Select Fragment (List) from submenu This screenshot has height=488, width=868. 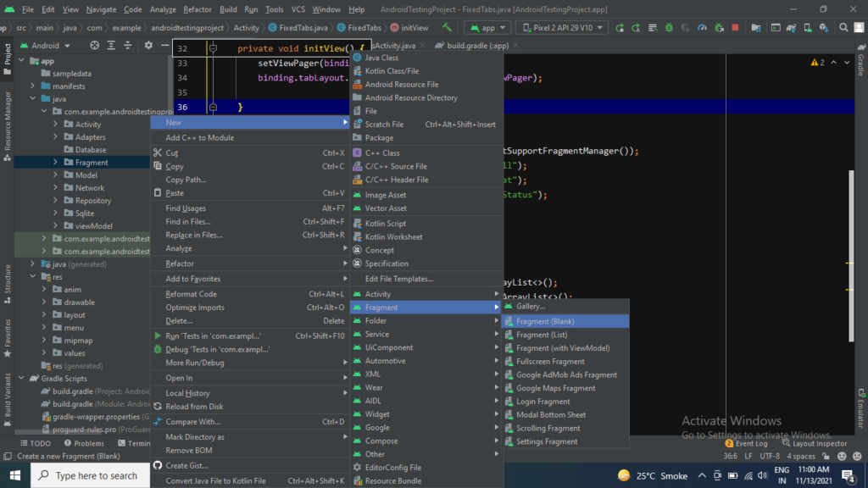[565, 335]
